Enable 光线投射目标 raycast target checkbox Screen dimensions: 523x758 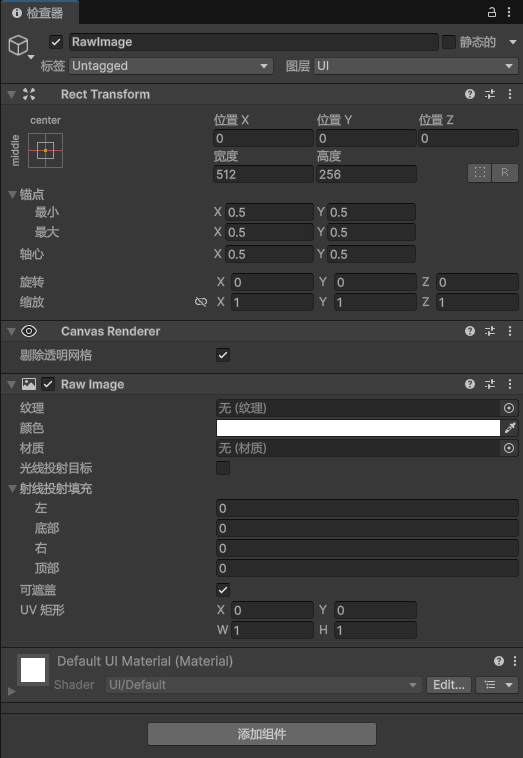coord(223,468)
